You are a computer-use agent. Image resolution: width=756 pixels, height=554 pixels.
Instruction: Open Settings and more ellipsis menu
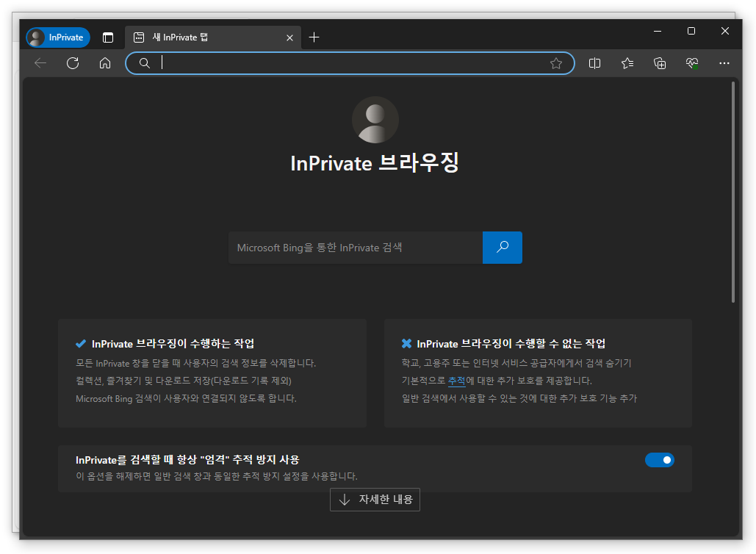point(724,63)
